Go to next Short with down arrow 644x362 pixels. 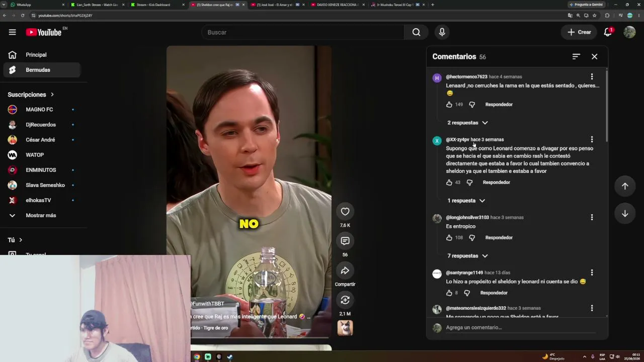[x=625, y=214]
